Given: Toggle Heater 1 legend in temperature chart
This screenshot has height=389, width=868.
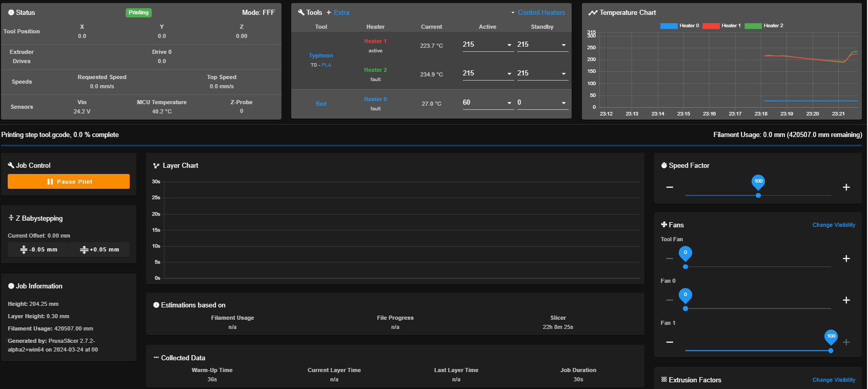Looking at the screenshot, I should click(x=722, y=26).
